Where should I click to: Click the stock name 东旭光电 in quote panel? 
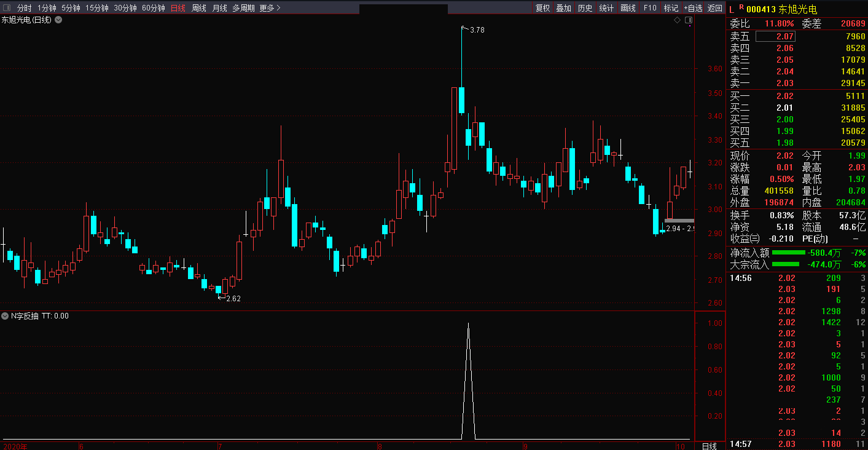point(798,9)
